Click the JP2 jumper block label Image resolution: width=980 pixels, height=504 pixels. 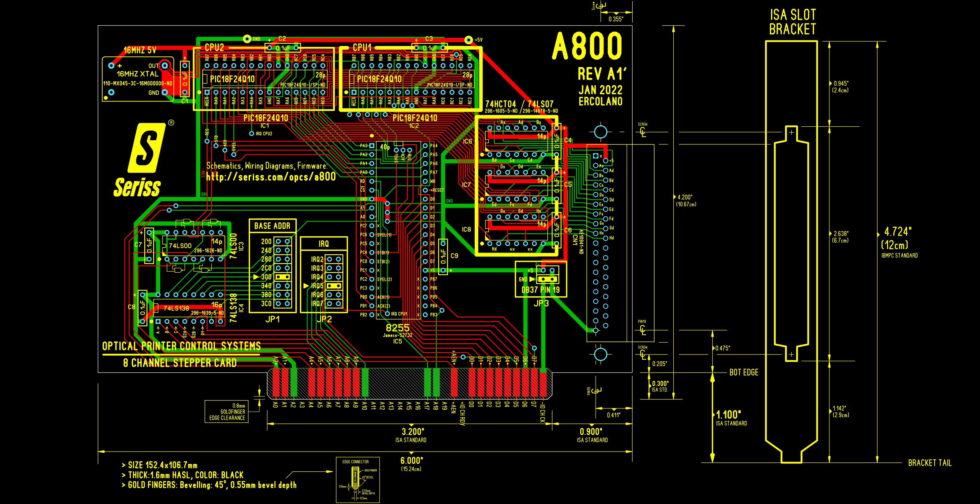pos(324,319)
